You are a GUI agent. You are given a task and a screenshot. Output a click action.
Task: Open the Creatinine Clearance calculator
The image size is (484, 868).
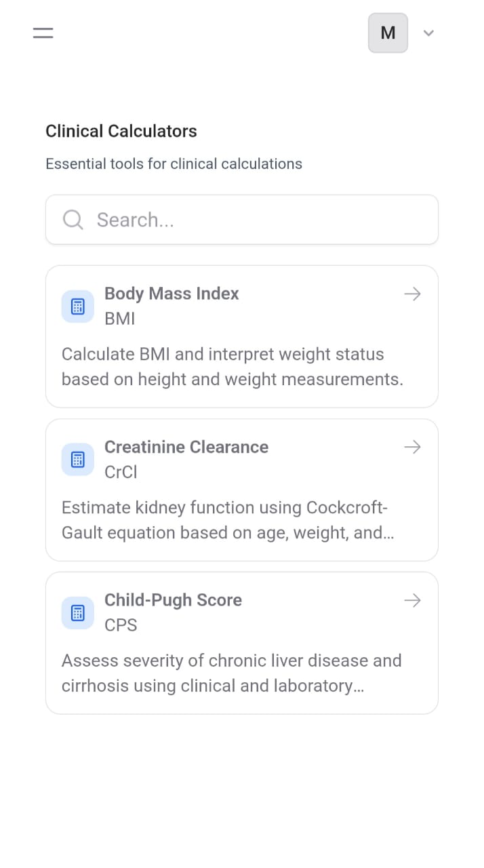pyautogui.click(x=242, y=489)
